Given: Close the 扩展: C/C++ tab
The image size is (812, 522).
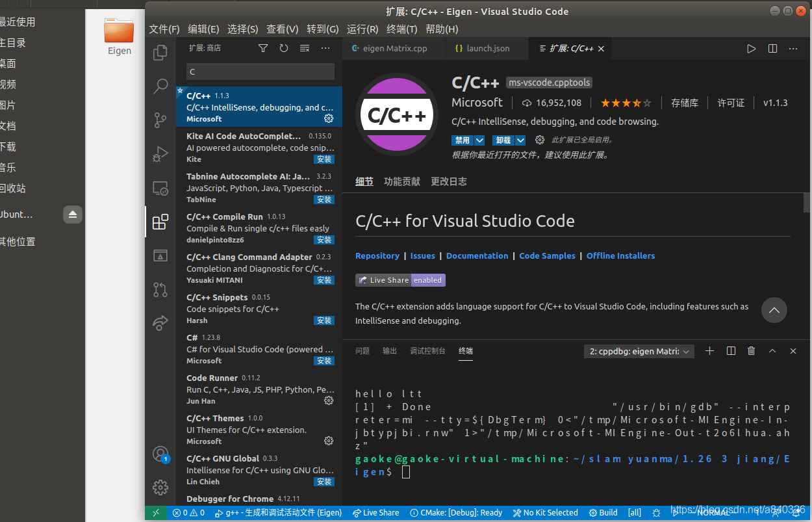Looking at the screenshot, I should point(601,49).
